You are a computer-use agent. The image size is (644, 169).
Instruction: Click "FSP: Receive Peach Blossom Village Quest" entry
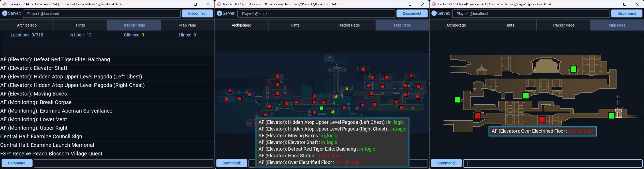pyautogui.click(x=51, y=154)
